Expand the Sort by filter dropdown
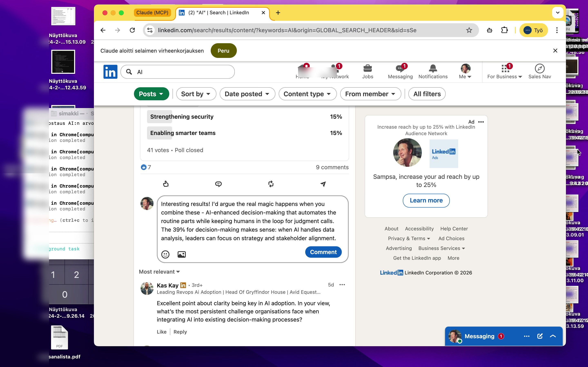This screenshot has width=588, height=367. [x=196, y=94]
